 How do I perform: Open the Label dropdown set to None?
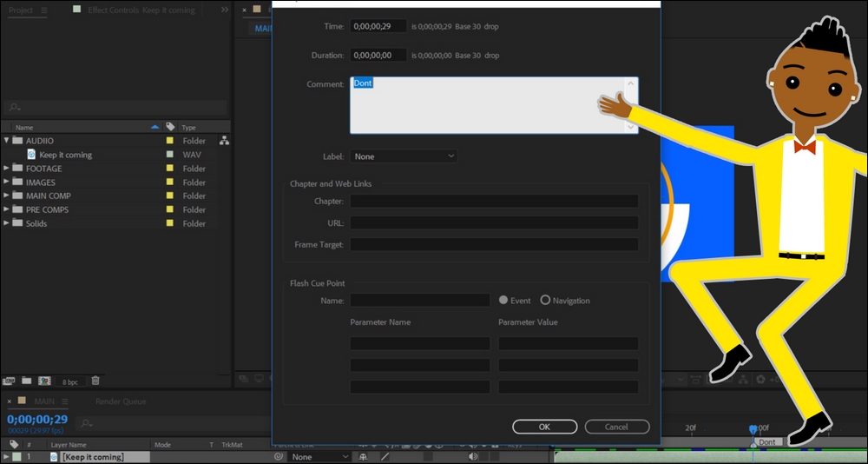tap(404, 156)
